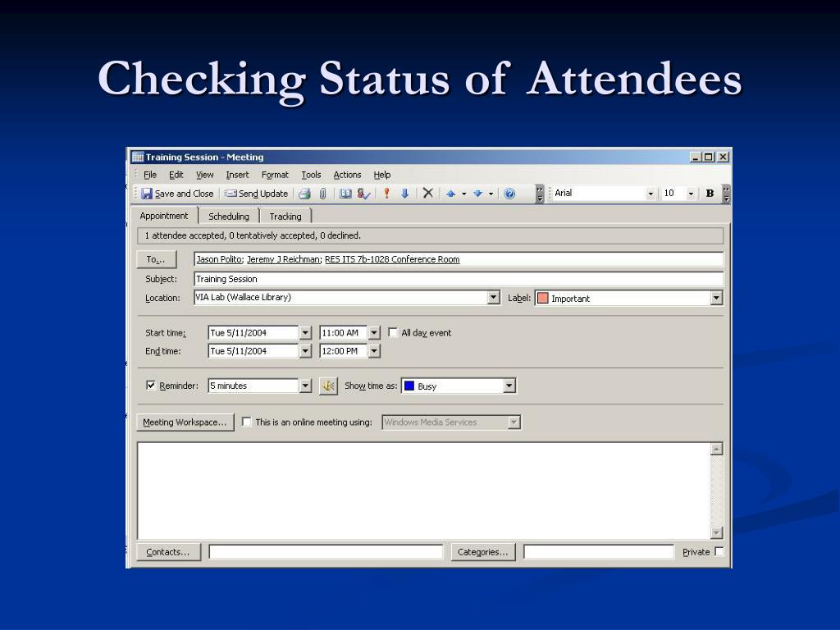The image size is (840, 630).
Task: Click the notes scrollbar up arrow
Action: pyautogui.click(x=716, y=449)
